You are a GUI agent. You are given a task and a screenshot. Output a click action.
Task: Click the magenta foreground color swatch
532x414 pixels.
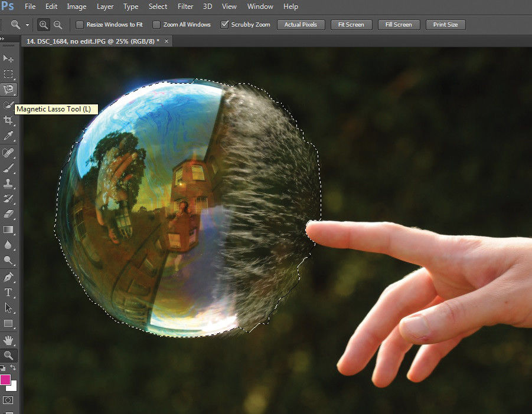tap(5, 379)
